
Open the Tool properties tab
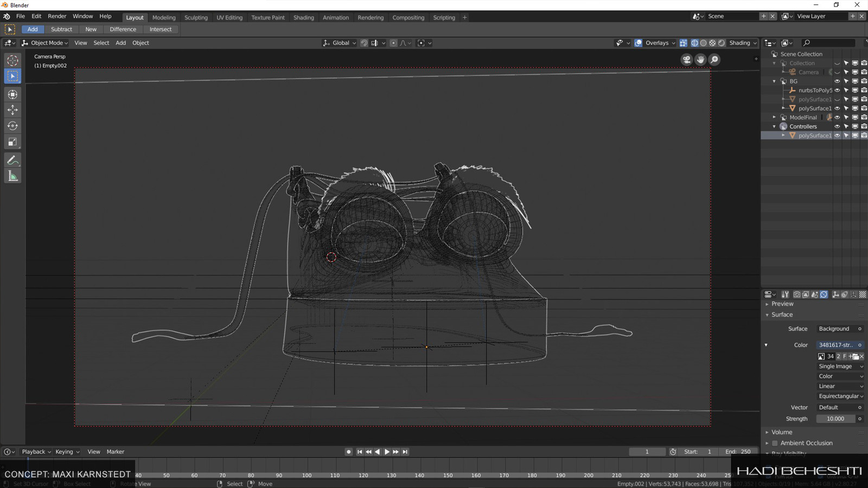[x=785, y=294]
